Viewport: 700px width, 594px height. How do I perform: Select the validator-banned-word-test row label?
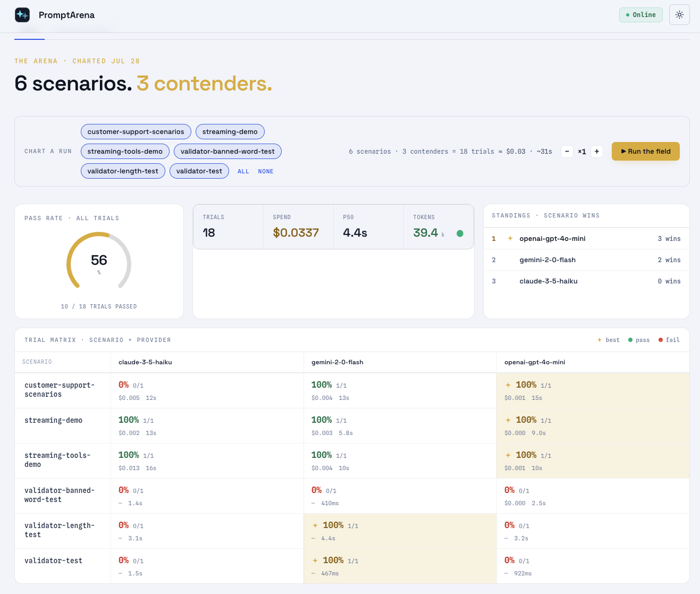coord(60,495)
